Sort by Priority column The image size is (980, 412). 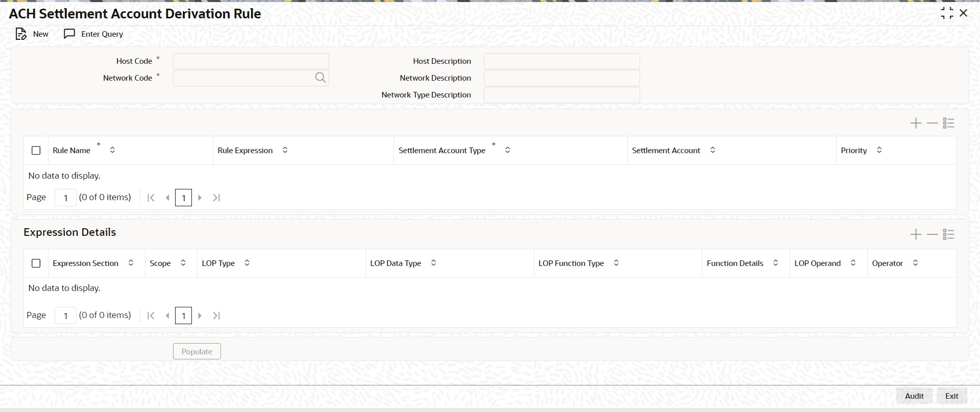pos(879,150)
